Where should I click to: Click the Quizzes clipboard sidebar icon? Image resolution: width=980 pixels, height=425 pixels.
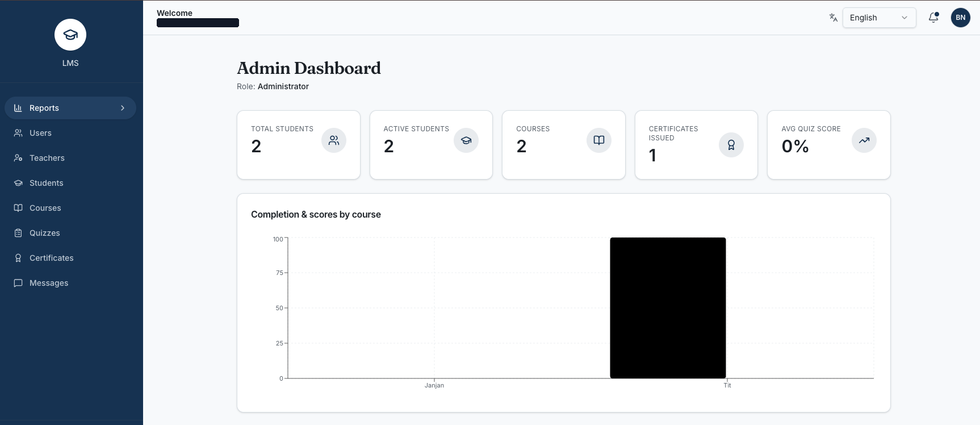[x=18, y=233]
